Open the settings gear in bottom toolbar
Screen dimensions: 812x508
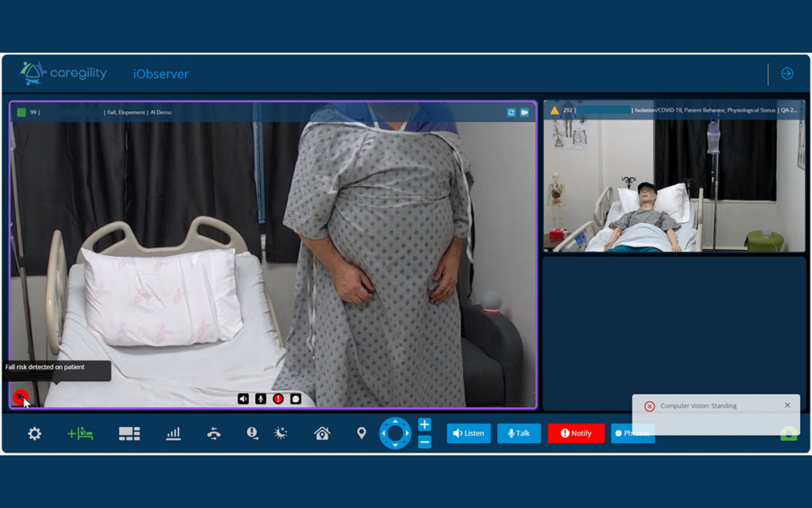(35, 433)
